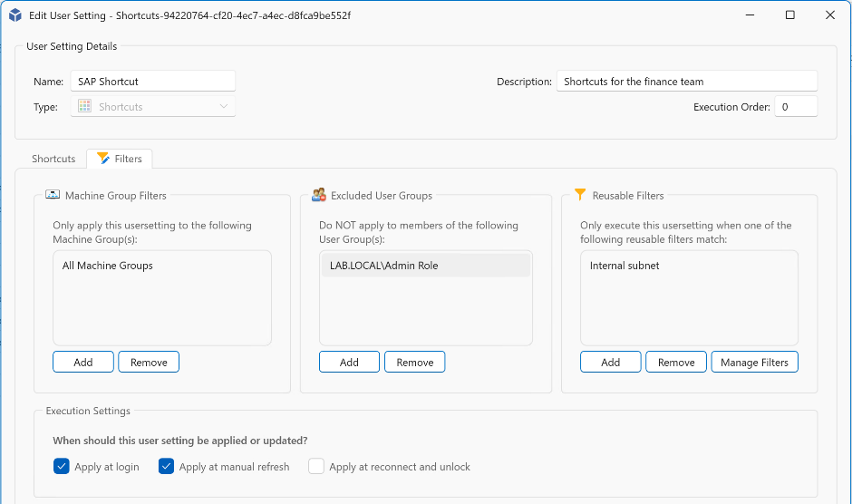Click the Shortcuts grid icon in Type field
852x504 pixels.
pyautogui.click(x=85, y=106)
